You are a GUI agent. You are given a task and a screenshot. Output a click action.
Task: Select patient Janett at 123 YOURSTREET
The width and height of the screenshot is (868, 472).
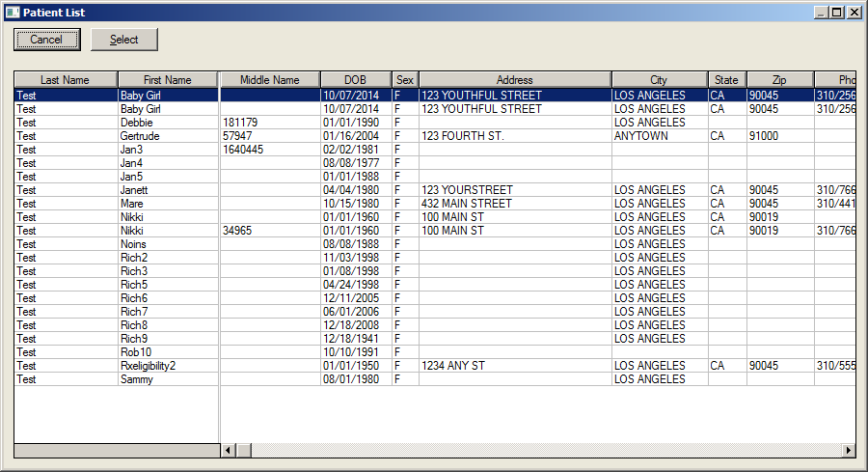[x=435, y=190]
